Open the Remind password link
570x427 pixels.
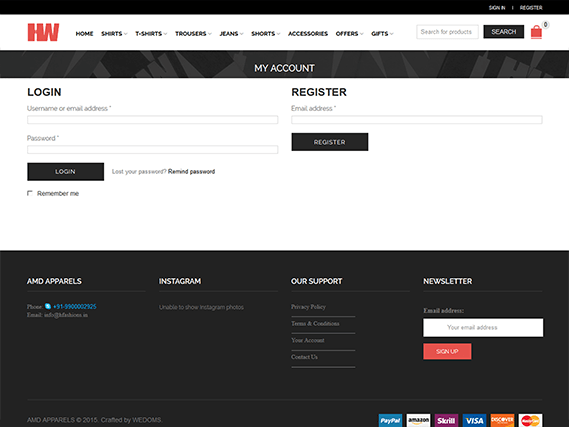click(191, 172)
